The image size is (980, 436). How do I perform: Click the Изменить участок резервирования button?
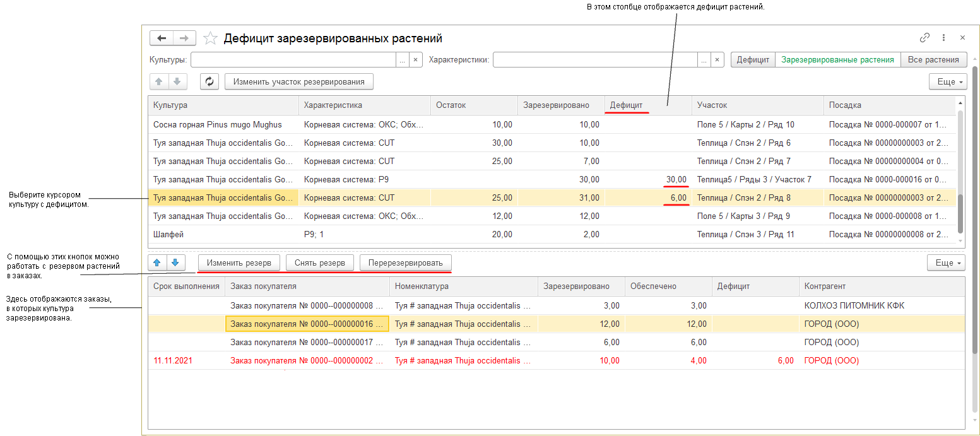click(x=298, y=81)
